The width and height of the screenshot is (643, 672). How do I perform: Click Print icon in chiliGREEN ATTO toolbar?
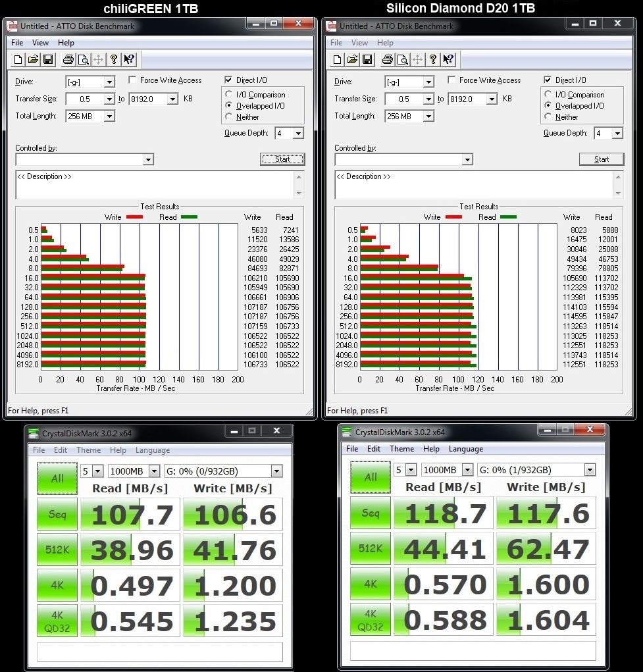pos(68,60)
